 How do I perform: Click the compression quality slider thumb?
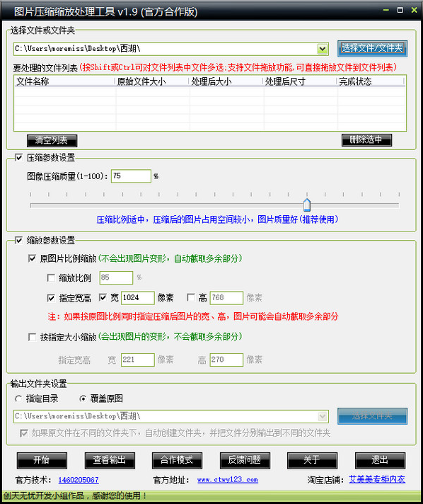click(x=307, y=205)
